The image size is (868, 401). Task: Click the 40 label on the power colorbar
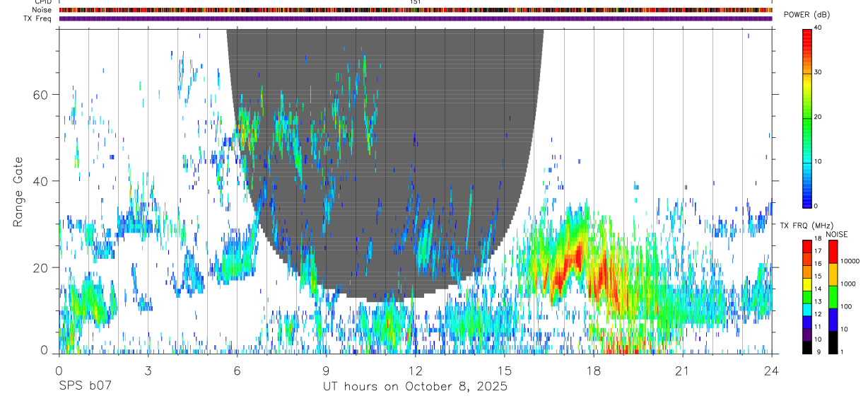tap(818, 28)
